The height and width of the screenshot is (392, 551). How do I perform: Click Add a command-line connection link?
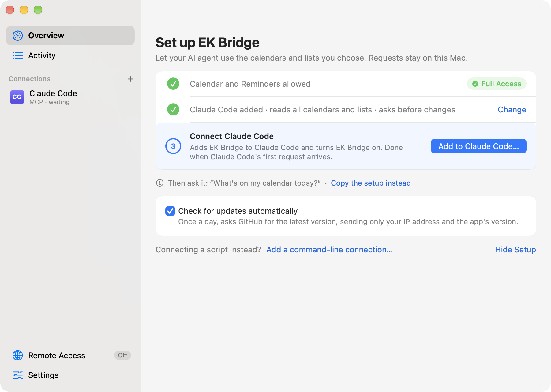(329, 250)
